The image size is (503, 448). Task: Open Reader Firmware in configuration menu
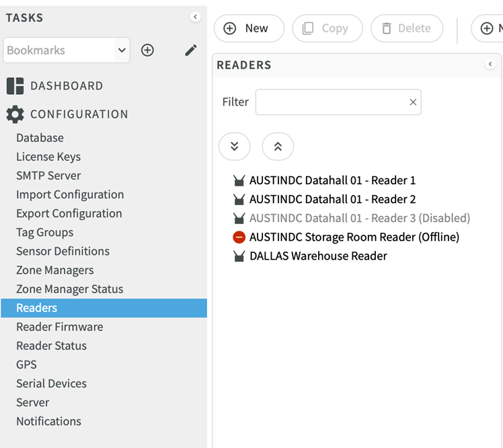60,327
